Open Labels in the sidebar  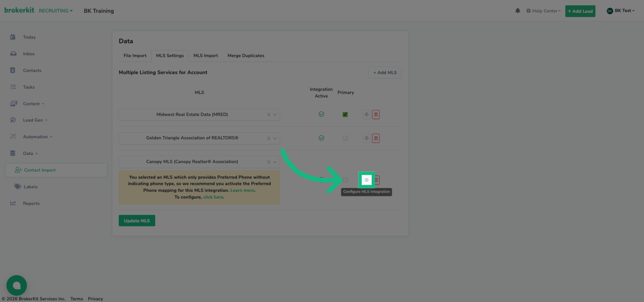[31, 187]
